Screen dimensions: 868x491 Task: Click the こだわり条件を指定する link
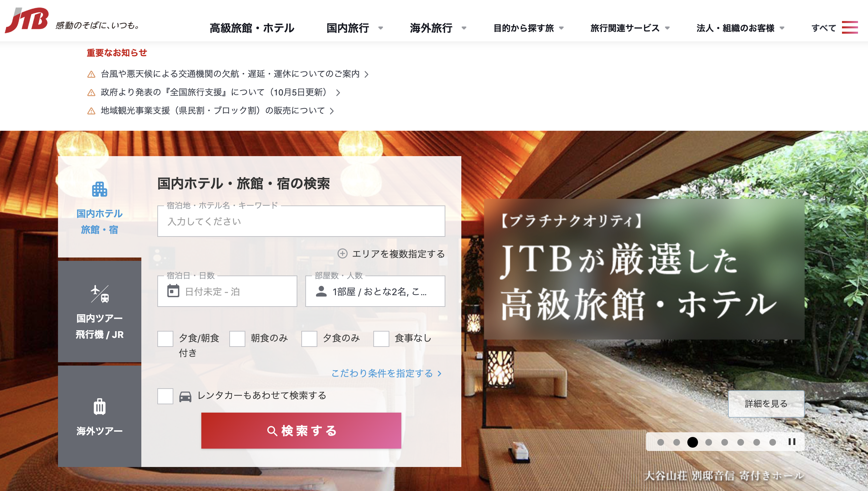[x=382, y=373]
